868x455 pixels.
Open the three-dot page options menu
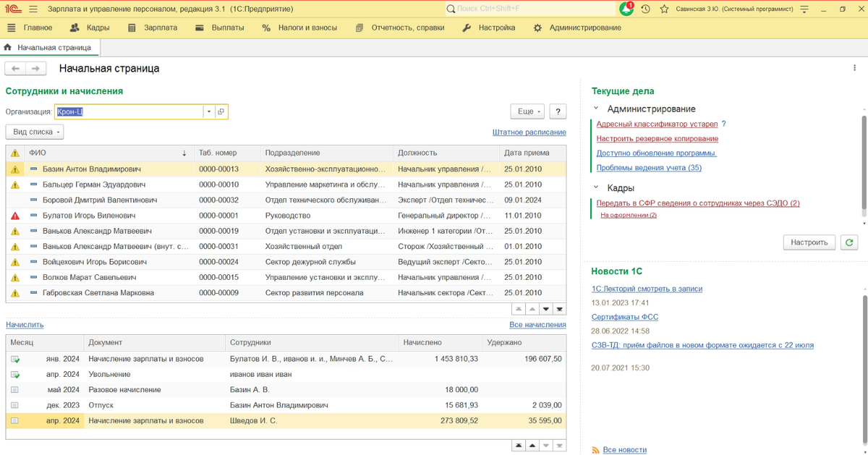[x=855, y=68]
